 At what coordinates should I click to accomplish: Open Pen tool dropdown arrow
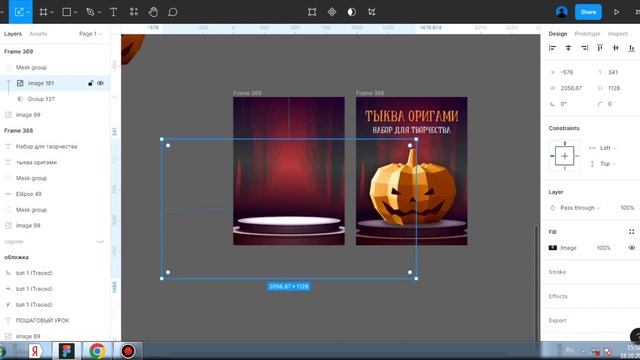(99, 13)
